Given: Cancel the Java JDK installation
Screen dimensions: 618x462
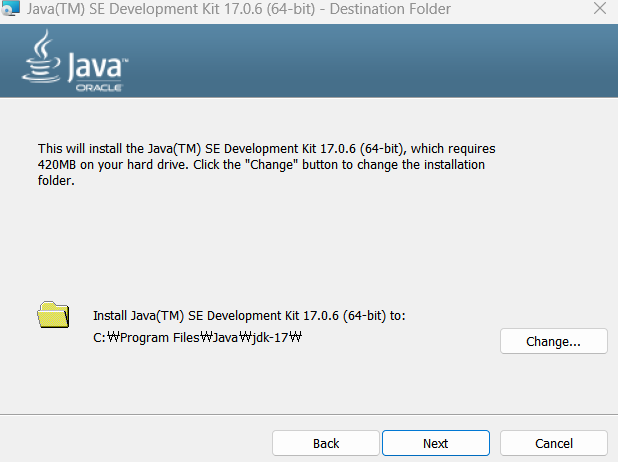Looking at the screenshot, I should click(x=554, y=443).
